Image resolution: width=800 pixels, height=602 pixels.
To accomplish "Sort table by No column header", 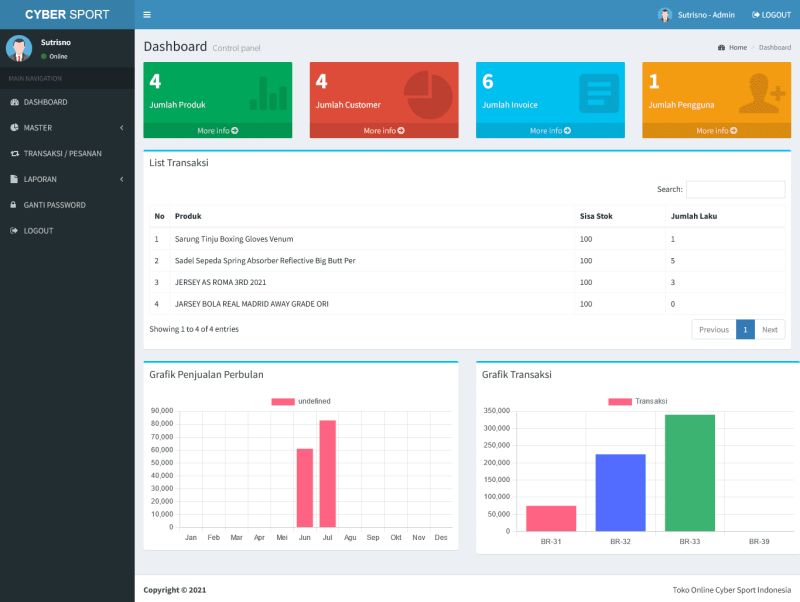I will pos(160,216).
